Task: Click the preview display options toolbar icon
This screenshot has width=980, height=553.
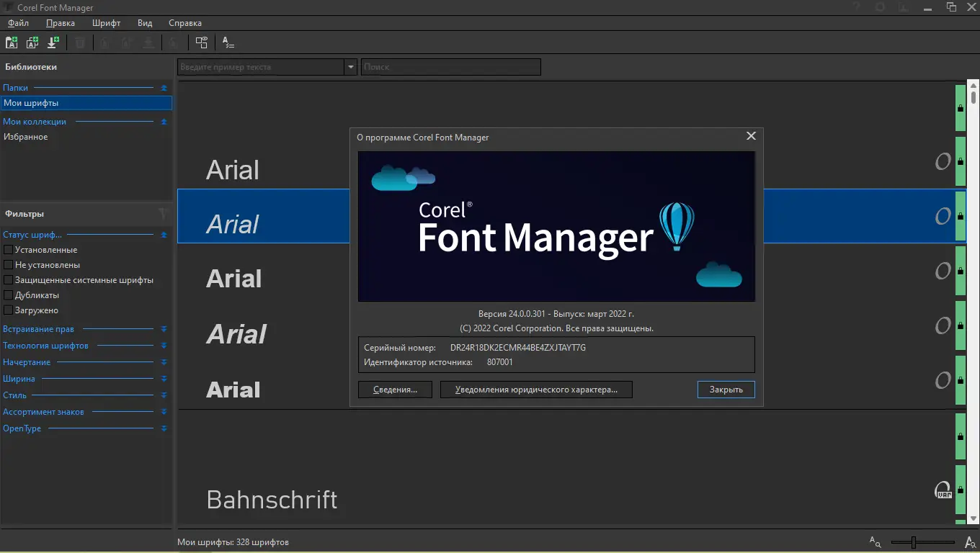Action: (201, 42)
